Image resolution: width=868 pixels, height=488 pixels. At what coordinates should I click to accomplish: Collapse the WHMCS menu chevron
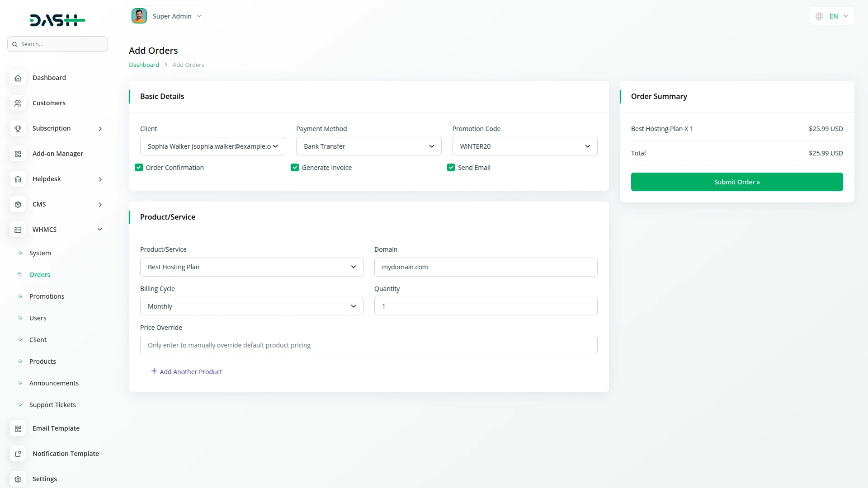99,230
